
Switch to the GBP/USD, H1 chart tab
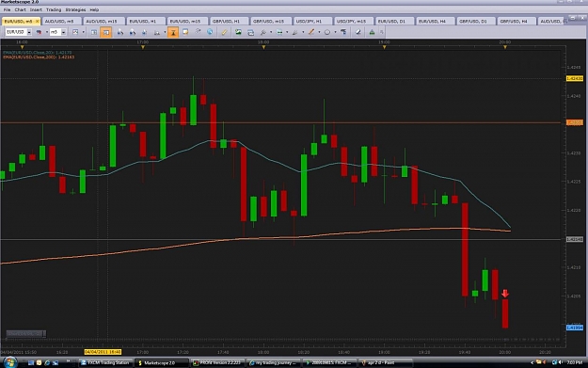228,22
